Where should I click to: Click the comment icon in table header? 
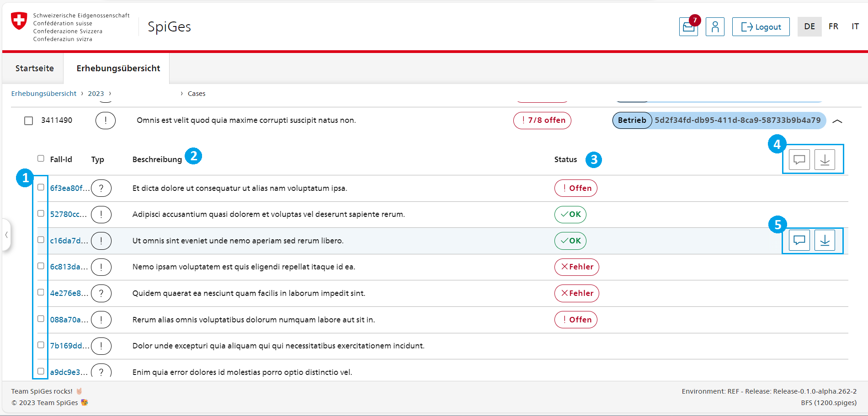click(x=799, y=160)
